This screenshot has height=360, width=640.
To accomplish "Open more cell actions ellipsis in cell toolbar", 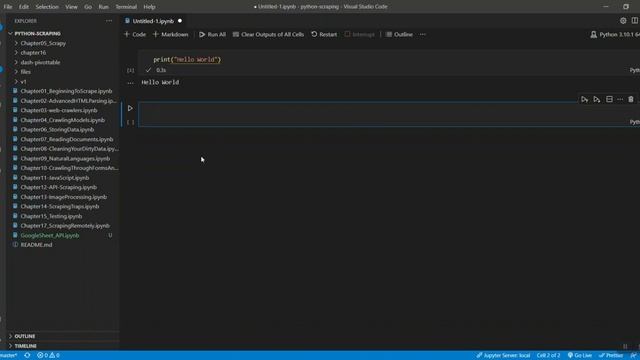I will (620, 99).
